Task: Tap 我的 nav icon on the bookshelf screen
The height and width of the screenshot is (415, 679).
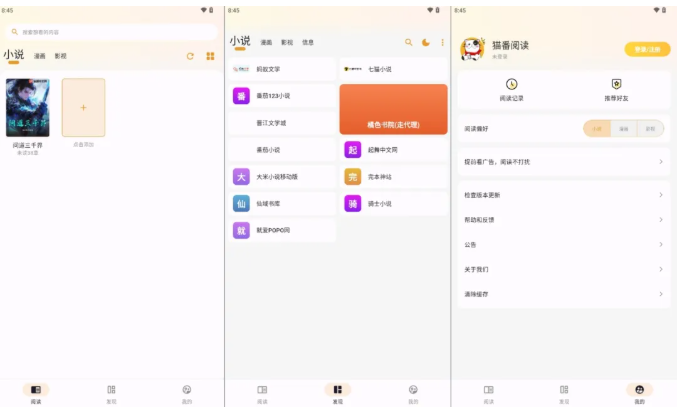Action: coord(187,390)
